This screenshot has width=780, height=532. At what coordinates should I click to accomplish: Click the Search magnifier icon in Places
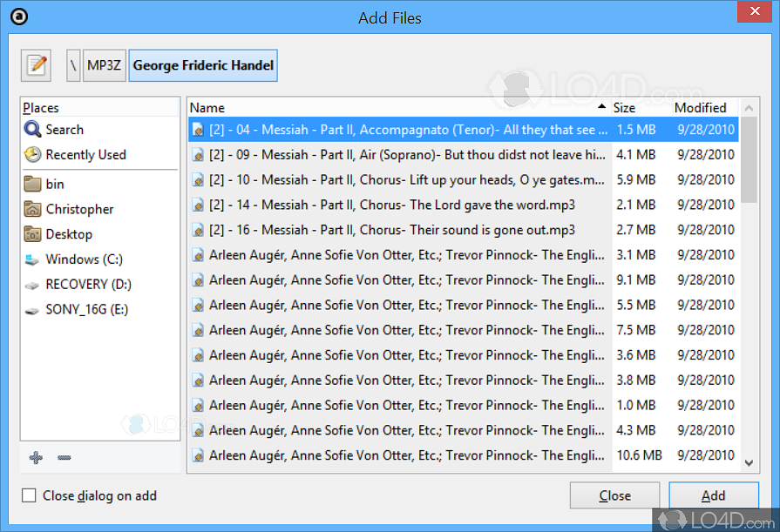(32, 130)
